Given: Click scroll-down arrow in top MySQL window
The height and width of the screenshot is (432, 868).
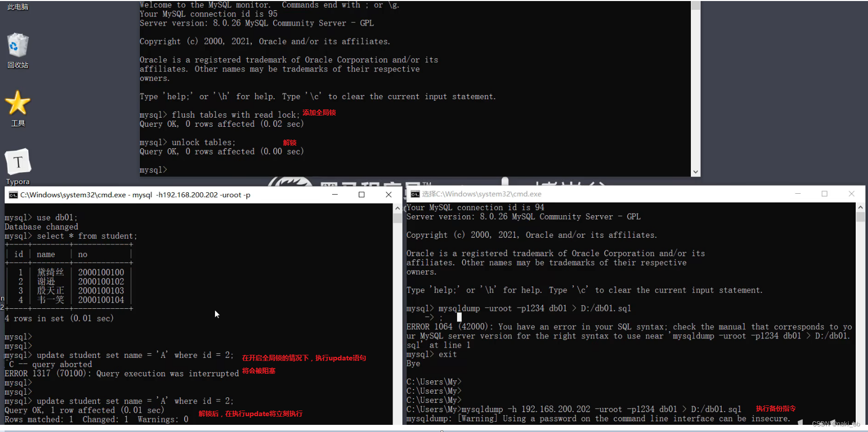Looking at the screenshot, I should [x=695, y=172].
